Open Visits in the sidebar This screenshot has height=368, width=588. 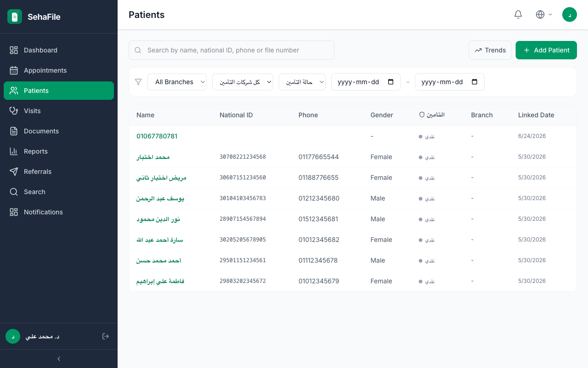59,111
